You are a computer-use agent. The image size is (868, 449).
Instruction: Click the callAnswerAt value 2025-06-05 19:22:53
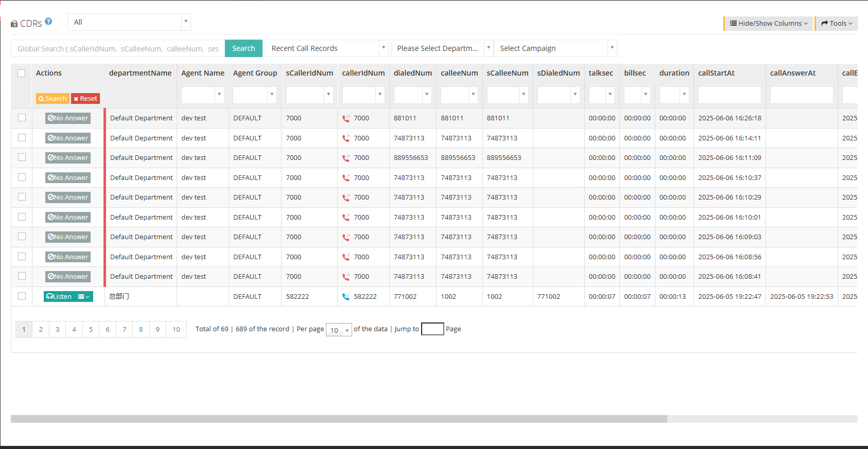[x=802, y=297]
